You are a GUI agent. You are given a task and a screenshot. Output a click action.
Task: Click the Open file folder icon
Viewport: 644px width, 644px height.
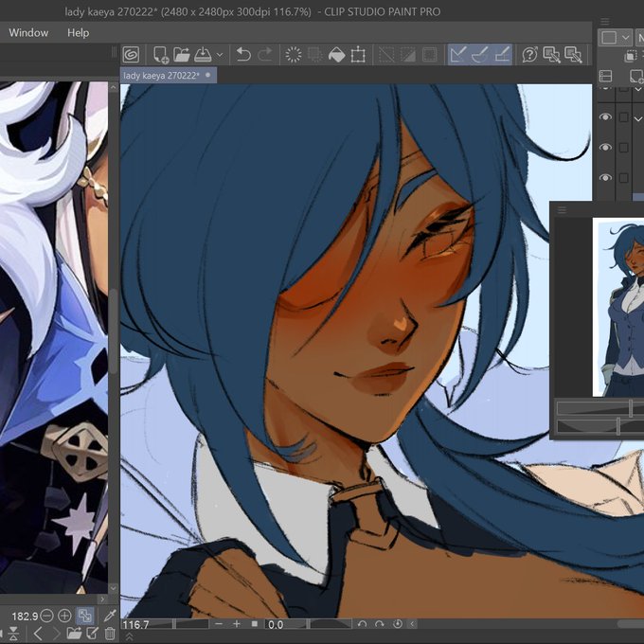click(182, 55)
